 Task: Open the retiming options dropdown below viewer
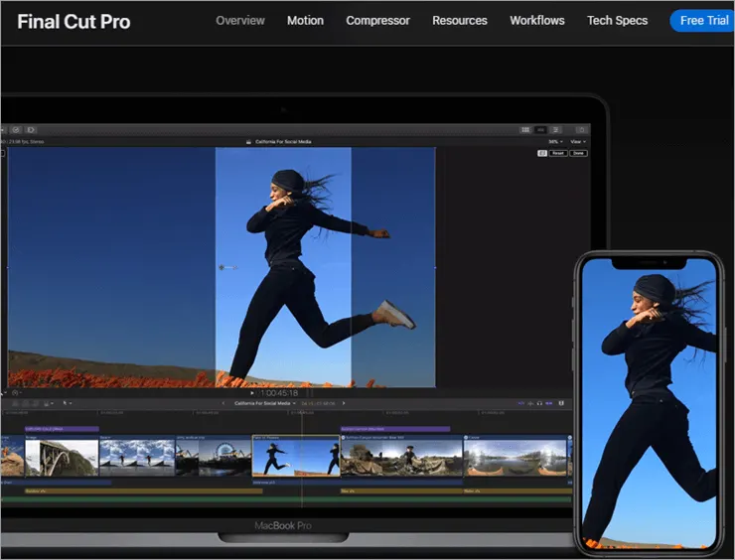point(17,393)
